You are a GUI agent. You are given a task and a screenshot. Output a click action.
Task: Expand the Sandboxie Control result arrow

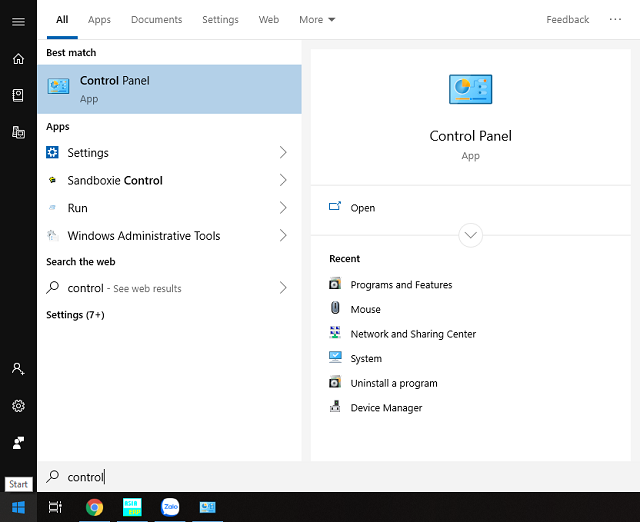283,180
